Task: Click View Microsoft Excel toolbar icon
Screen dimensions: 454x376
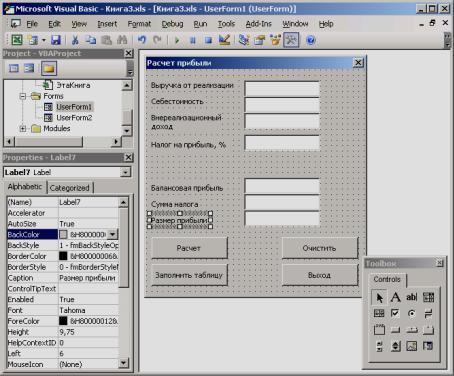Action: pos(17,40)
